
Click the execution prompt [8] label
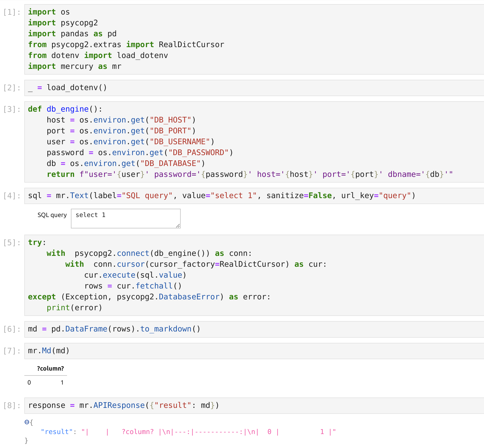coord(11,405)
